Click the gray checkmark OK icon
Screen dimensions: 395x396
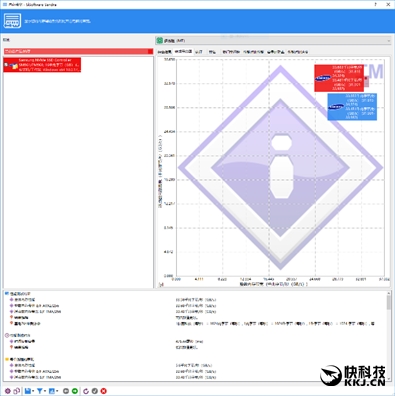tap(95, 391)
